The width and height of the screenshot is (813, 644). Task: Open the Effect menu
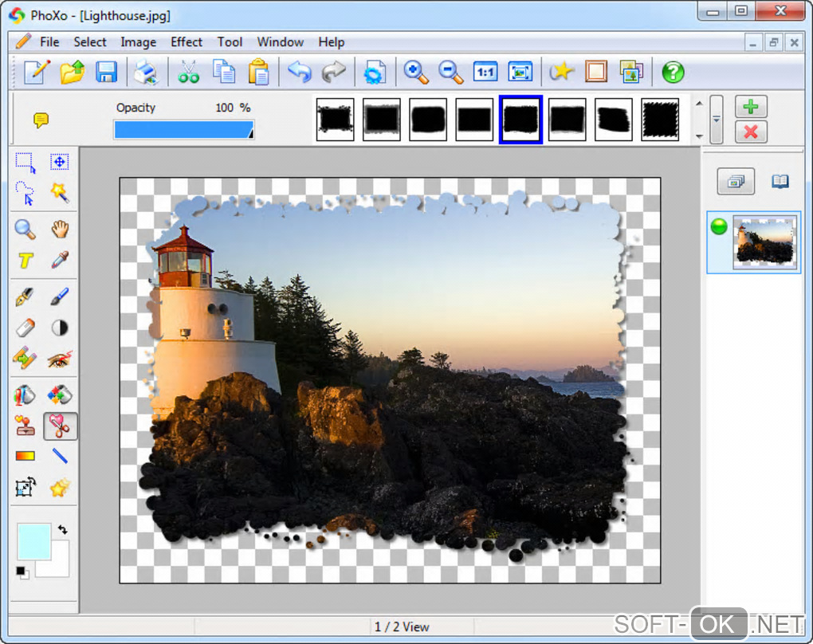click(187, 42)
